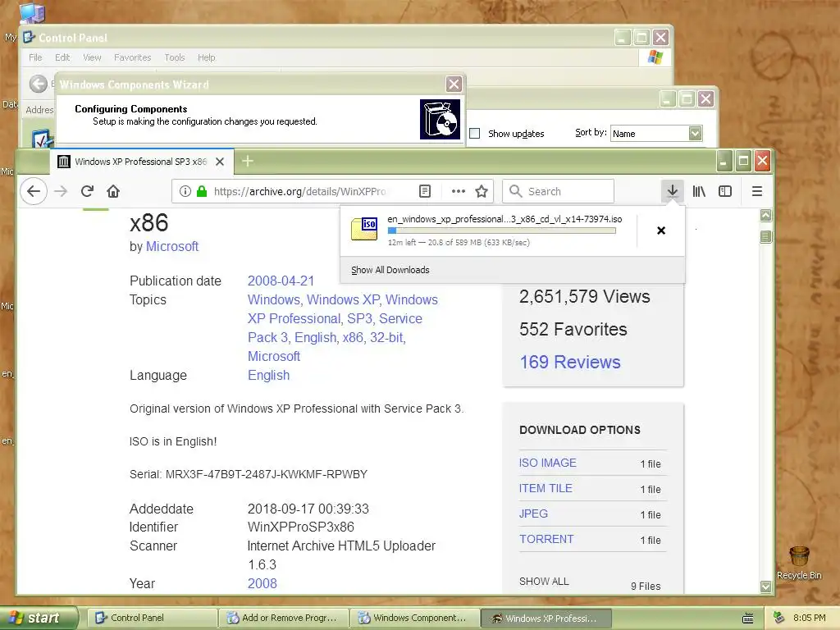
Task: Open Edit menu in Control Panel
Action: [62, 57]
